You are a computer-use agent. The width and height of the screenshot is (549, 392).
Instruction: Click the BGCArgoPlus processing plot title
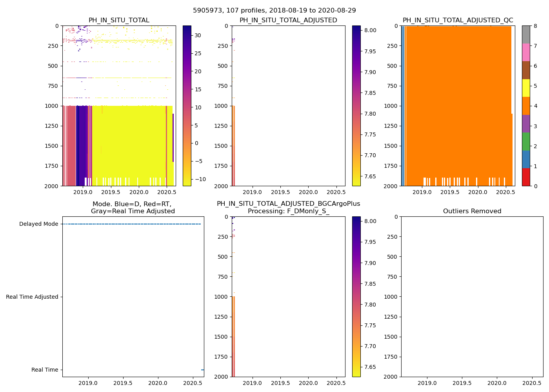tap(288, 208)
